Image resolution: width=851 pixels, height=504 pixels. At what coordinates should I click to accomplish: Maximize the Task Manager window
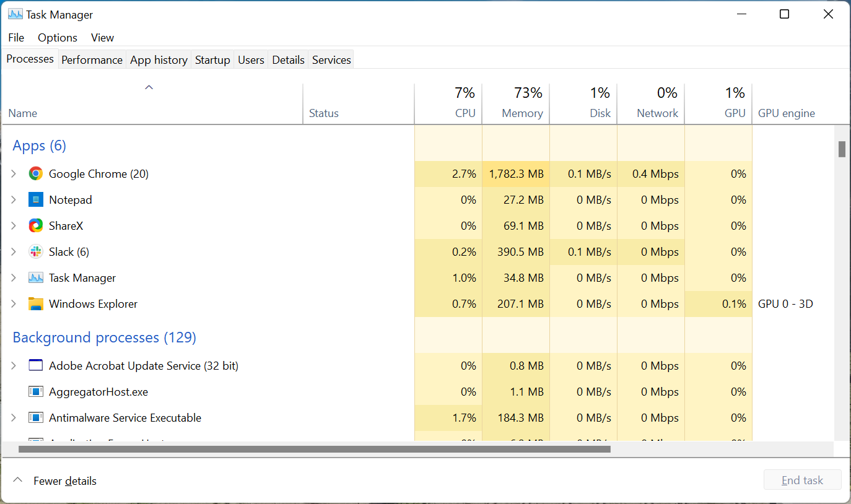pyautogui.click(x=784, y=14)
